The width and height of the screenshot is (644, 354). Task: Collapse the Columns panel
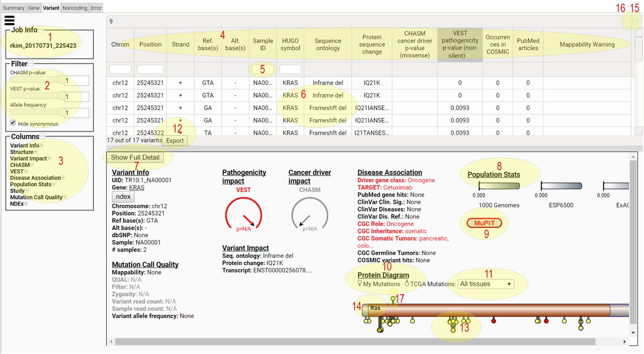(x=42, y=136)
